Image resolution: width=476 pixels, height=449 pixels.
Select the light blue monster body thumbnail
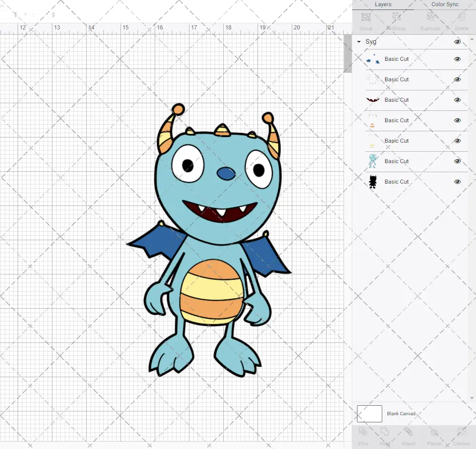coord(373,161)
